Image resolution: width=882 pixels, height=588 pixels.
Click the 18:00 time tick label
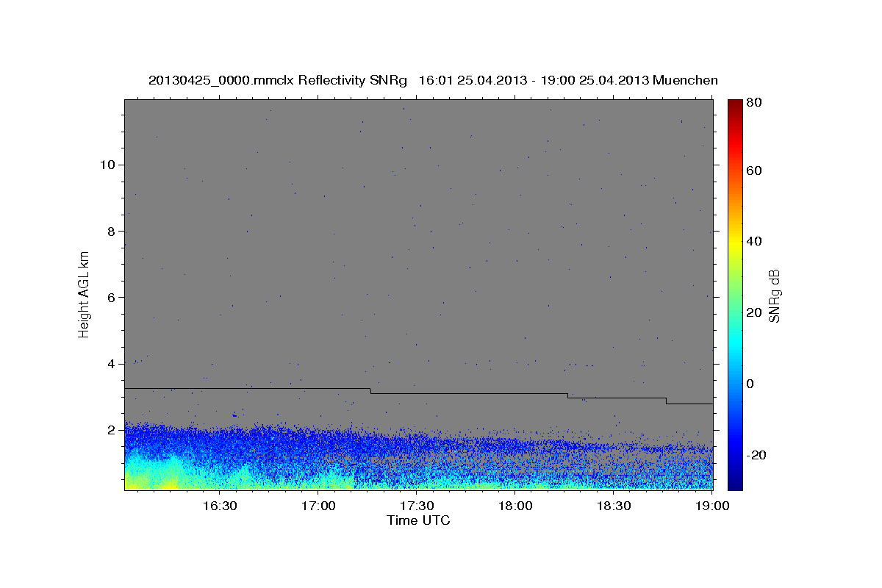(516, 506)
